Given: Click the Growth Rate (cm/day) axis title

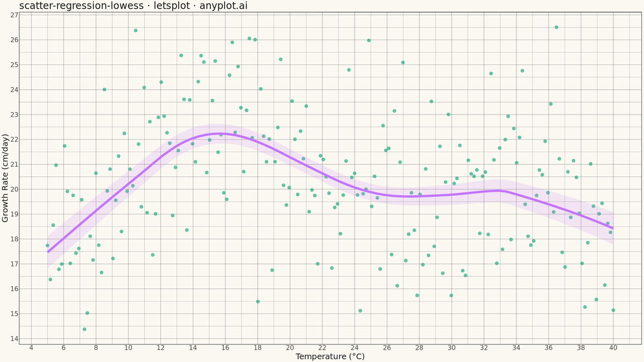Looking at the screenshot, I should [x=5, y=177].
